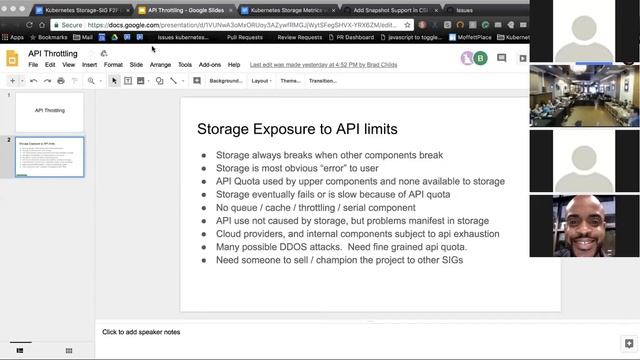The image size is (640, 360).
Task: Open the pink collaborator avatar
Action: point(467,58)
